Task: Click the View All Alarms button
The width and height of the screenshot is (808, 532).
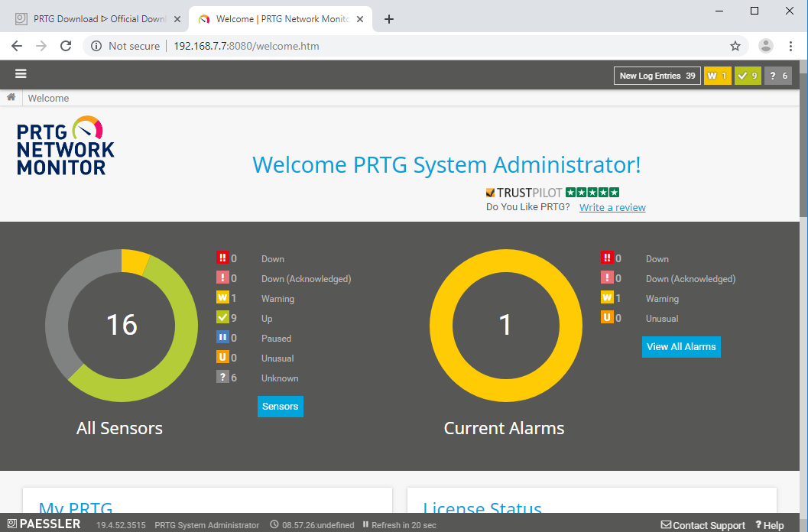Action: [x=681, y=346]
